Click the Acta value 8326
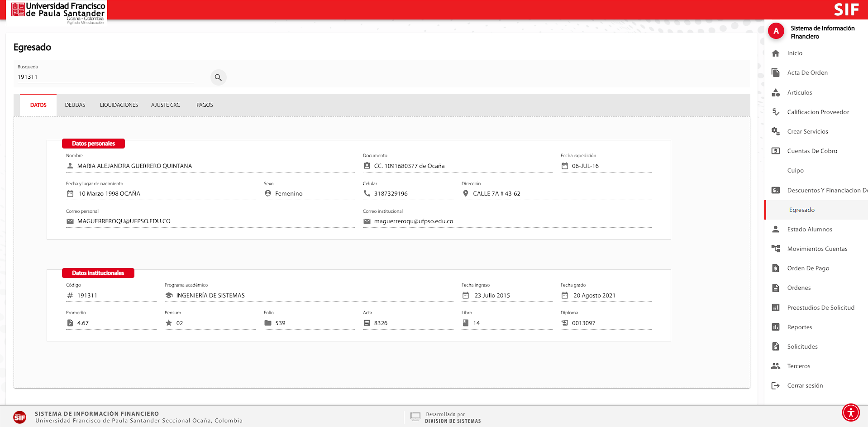The height and width of the screenshot is (427, 868). [x=381, y=323]
